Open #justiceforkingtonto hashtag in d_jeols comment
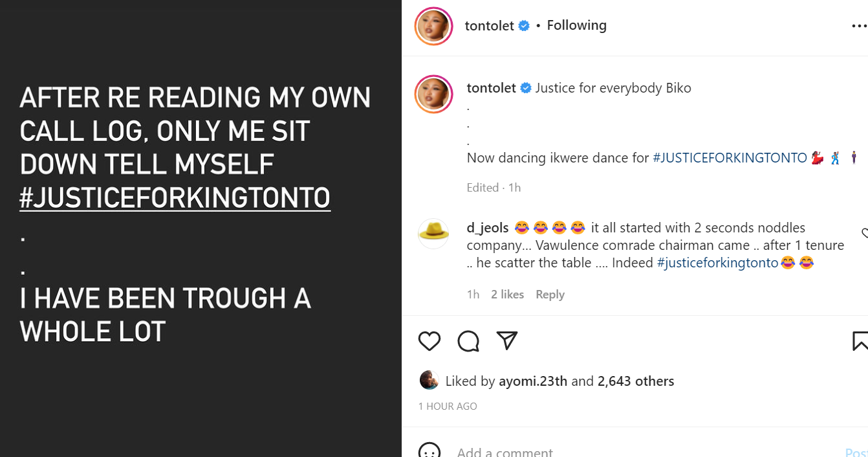Screen dimensions: 868x457 pos(717,263)
